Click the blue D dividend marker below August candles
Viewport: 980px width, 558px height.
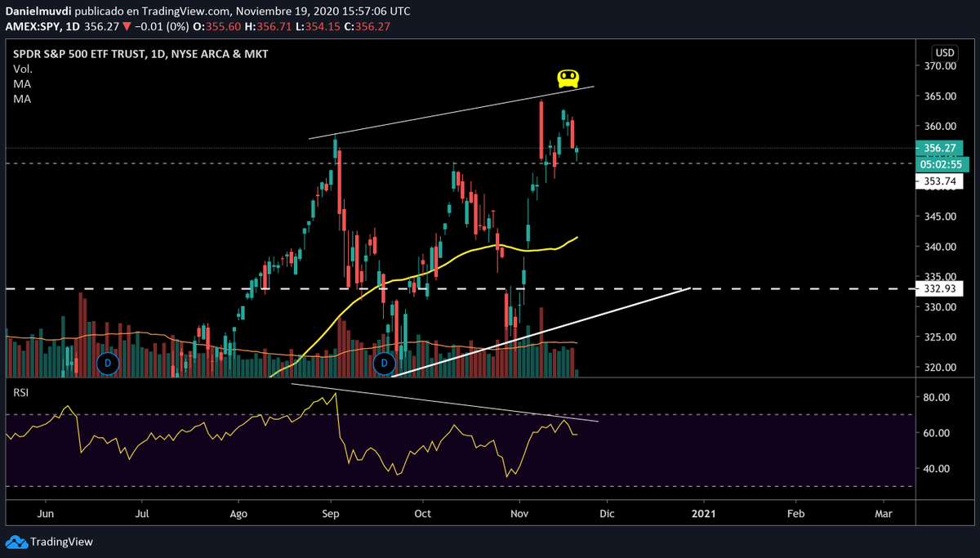[x=108, y=364]
